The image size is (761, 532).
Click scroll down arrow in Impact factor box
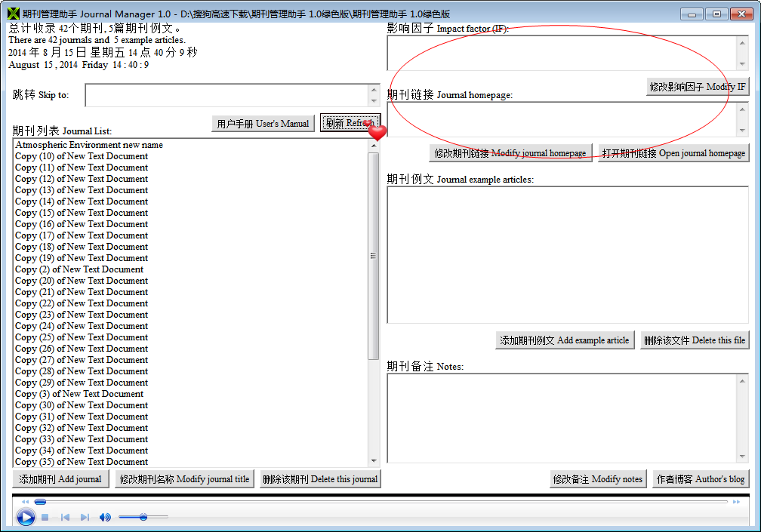742,64
